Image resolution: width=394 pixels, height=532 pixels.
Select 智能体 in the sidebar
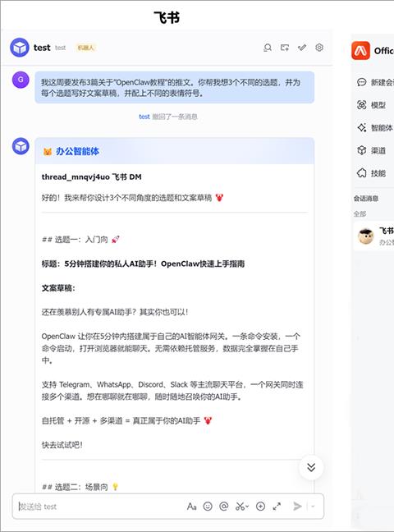[375, 128]
